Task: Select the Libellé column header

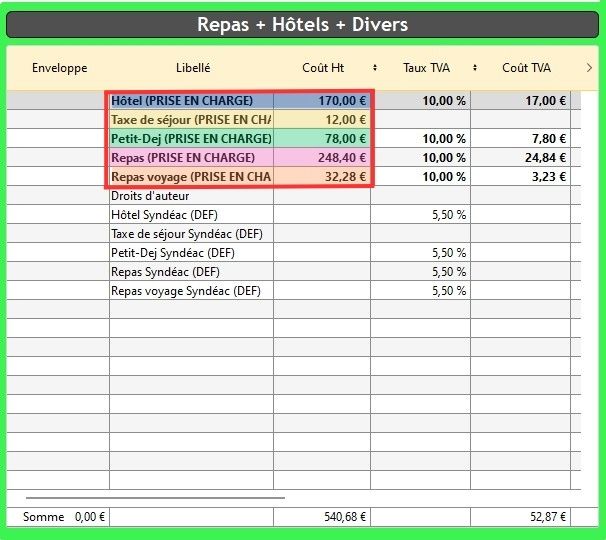Action: 192,68
